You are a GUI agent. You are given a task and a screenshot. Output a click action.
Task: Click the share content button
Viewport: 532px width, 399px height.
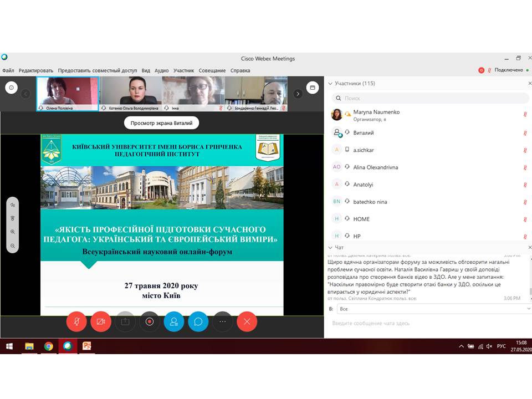tap(125, 321)
